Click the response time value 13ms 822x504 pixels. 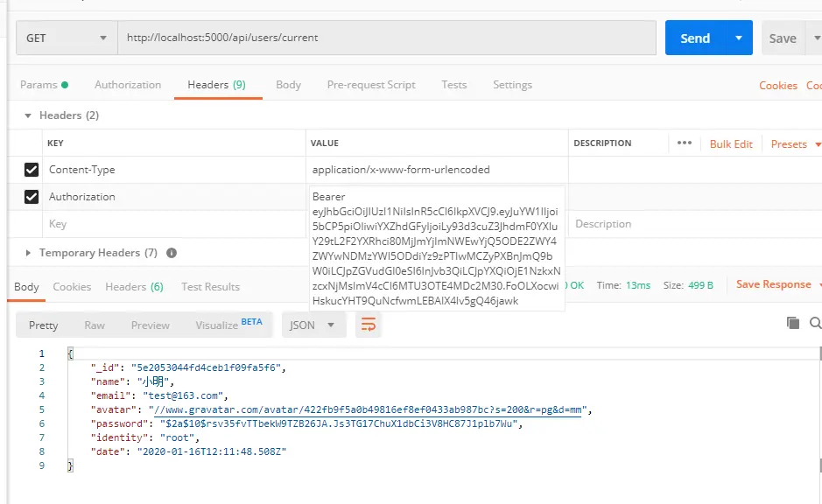click(638, 285)
